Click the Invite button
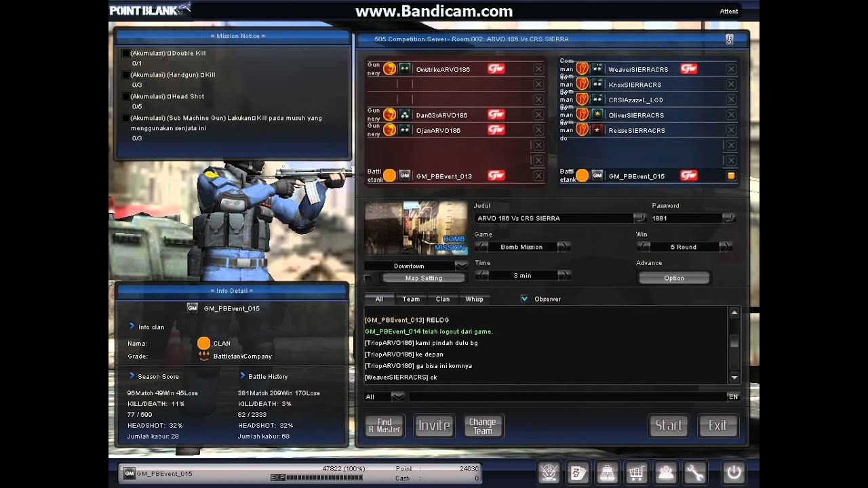Viewport: 868px width, 488px height. coord(434,426)
